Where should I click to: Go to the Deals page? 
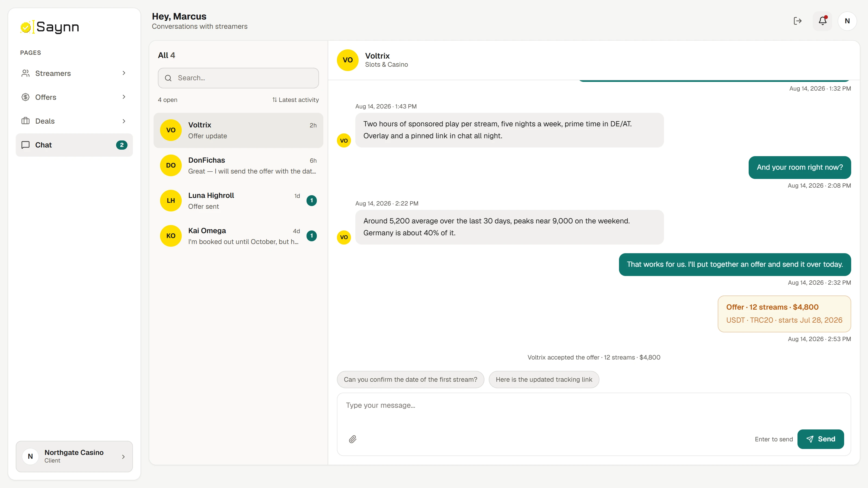[x=74, y=121]
